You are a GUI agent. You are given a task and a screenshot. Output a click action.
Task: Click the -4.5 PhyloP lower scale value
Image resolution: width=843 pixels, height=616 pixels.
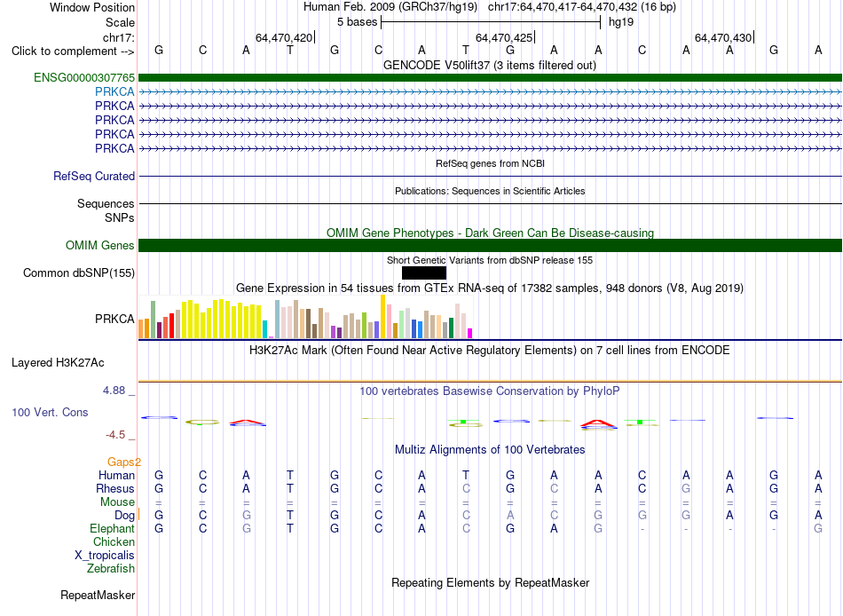(x=115, y=435)
